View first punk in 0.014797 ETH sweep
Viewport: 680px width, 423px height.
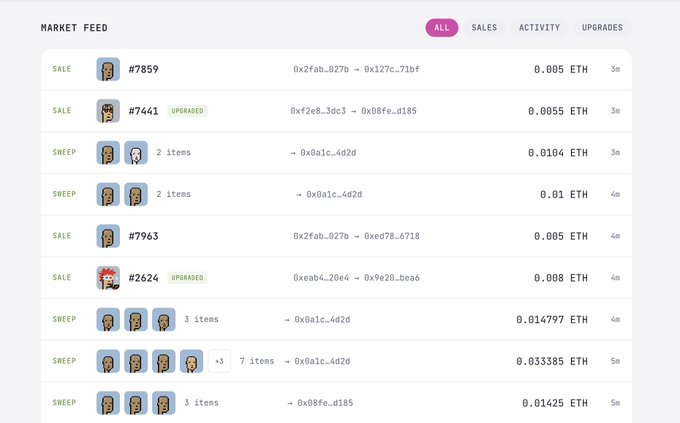(108, 319)
